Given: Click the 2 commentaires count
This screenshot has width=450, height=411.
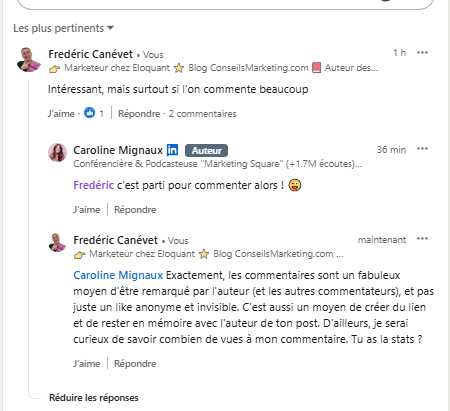Looking at the screenshot, I should [202, 114].
